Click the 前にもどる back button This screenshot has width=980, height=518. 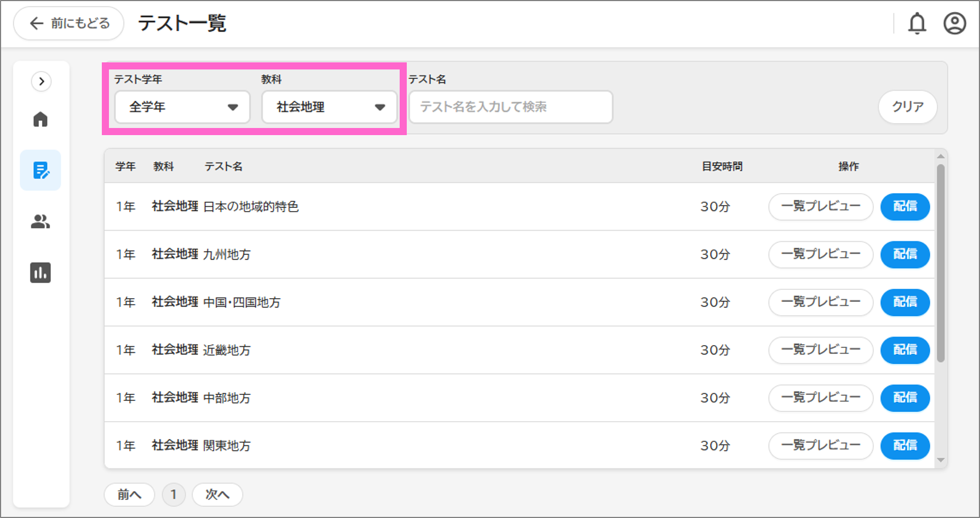coord(69,24)
